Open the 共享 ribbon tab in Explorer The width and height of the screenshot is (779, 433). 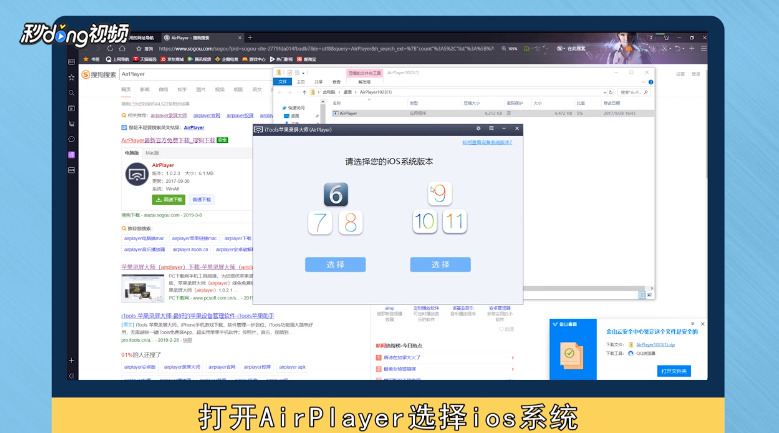click(318, 82)
